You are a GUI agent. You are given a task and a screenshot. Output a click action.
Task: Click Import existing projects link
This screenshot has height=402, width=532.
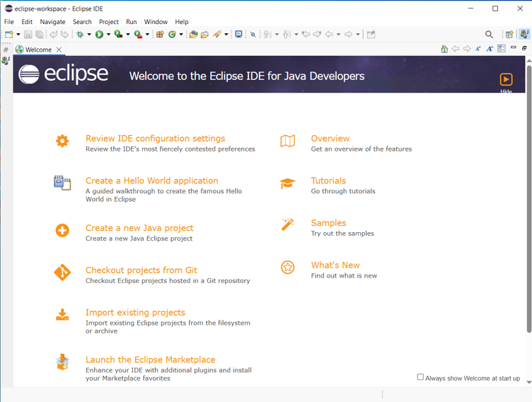(135, 312)
